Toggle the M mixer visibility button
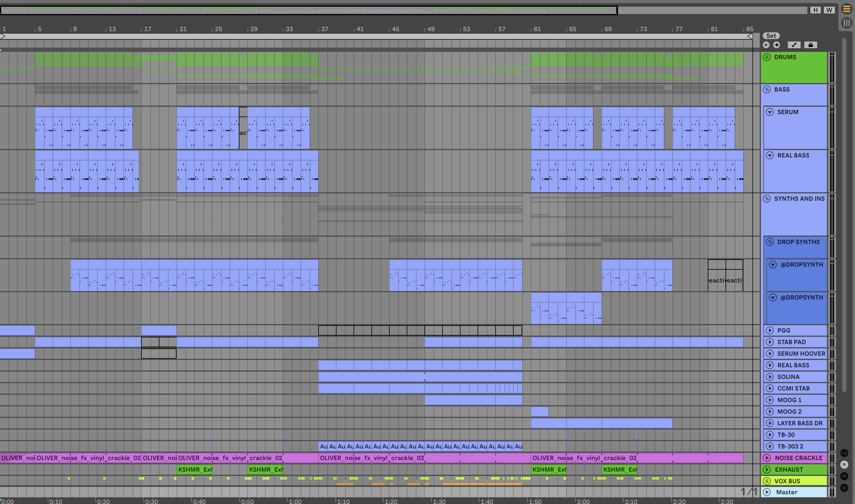855x504 pixels. click(x=845, y=476)
